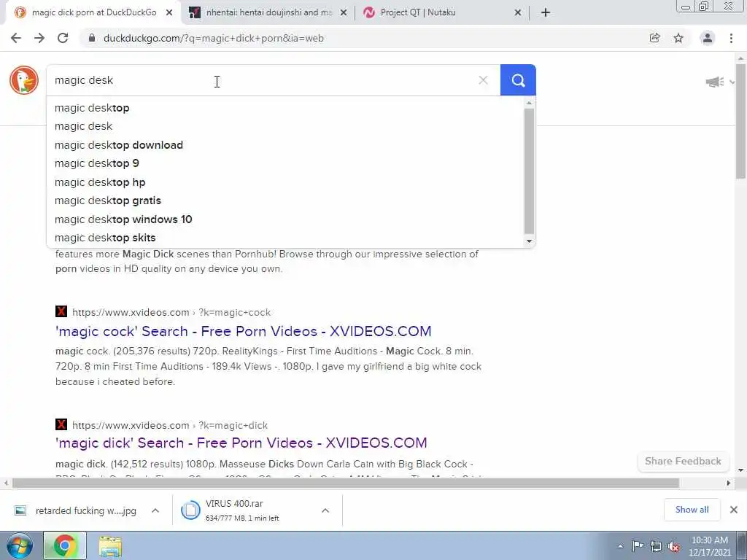Open the xvideos.com ?k=magic+cock URL link

coord(171,312)
